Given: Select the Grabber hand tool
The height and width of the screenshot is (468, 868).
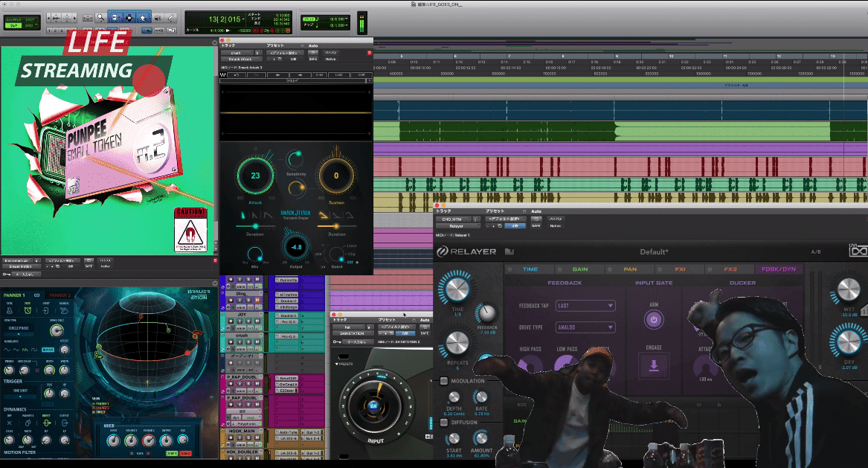Looking at the screenshot, I should [x=143, y=18].
